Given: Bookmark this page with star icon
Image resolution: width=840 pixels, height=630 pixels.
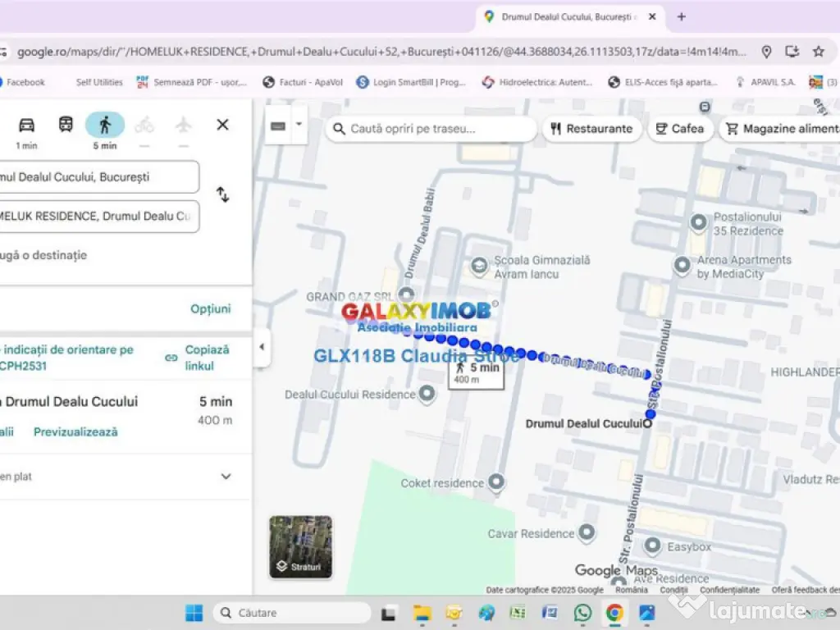Looking at the screenshot, I should [x=818, y=52].
